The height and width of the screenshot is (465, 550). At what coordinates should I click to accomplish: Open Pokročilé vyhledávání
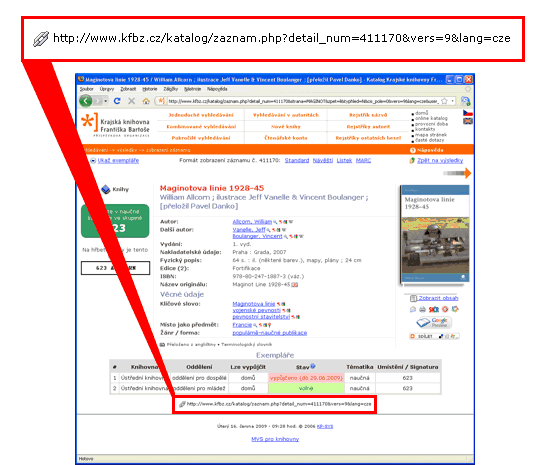coord(201,138)
